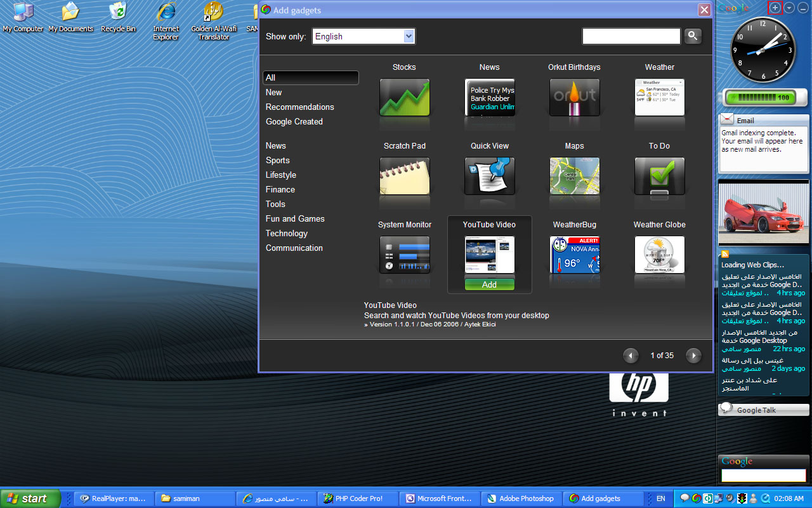Click the red car photo thumbnail

coord(764,213)
